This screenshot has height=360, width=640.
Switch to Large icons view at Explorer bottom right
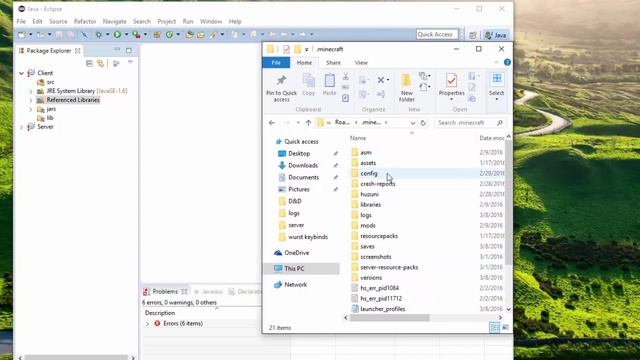tap(505, 327)
